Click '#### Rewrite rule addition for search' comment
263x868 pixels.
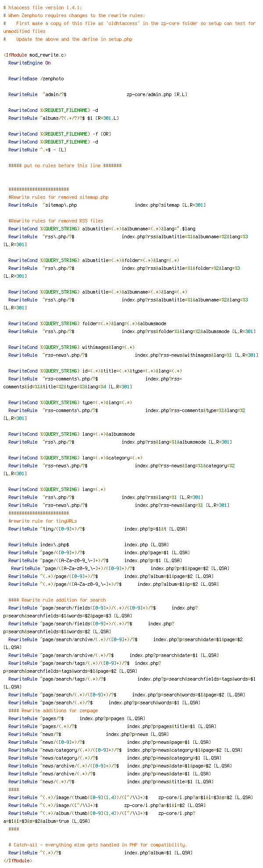pos(57,600)
